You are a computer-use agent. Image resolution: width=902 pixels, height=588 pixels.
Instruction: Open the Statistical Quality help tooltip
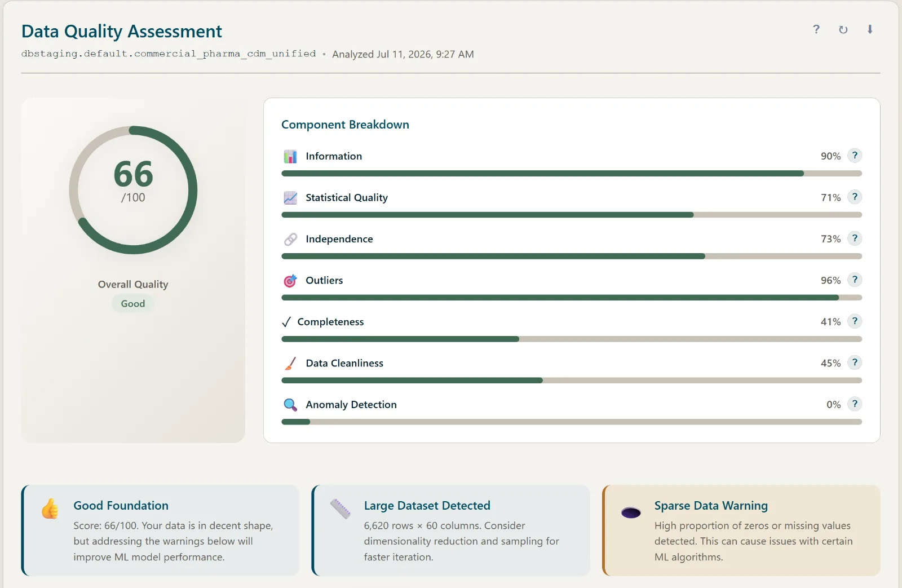[x=855, y=197]
